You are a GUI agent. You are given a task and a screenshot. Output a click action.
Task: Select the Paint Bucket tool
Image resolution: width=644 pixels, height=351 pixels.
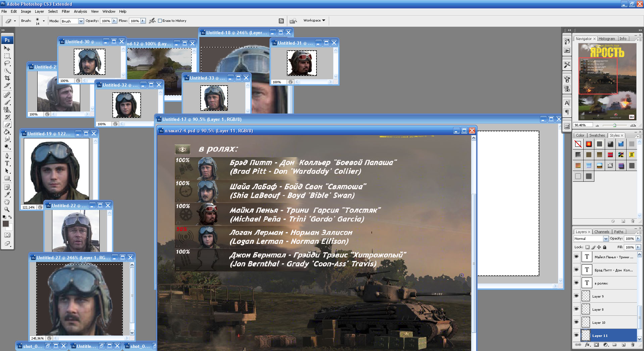pyautogui.click(x=7, y=132)
